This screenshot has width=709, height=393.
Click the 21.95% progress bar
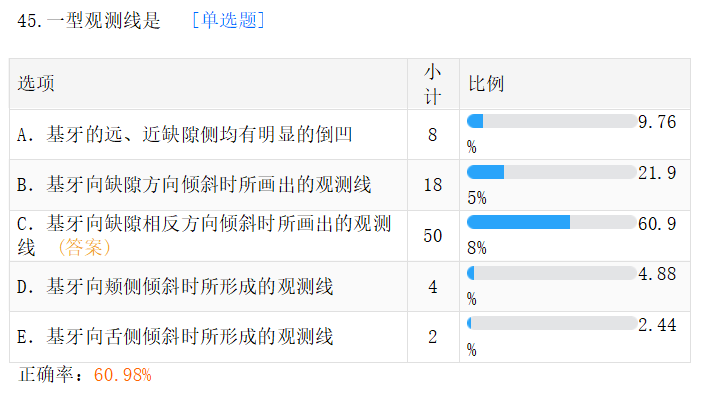(x=552, y=172)
